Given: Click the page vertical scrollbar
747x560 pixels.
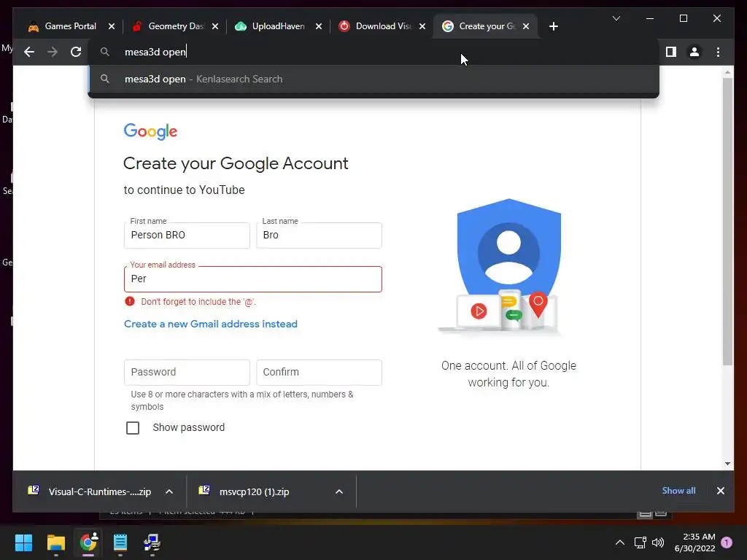Looking at the screenshot, I should click(727, 222).
